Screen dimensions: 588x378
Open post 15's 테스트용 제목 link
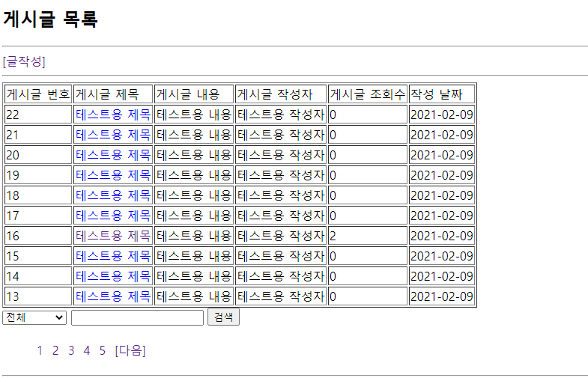(113, 256)
